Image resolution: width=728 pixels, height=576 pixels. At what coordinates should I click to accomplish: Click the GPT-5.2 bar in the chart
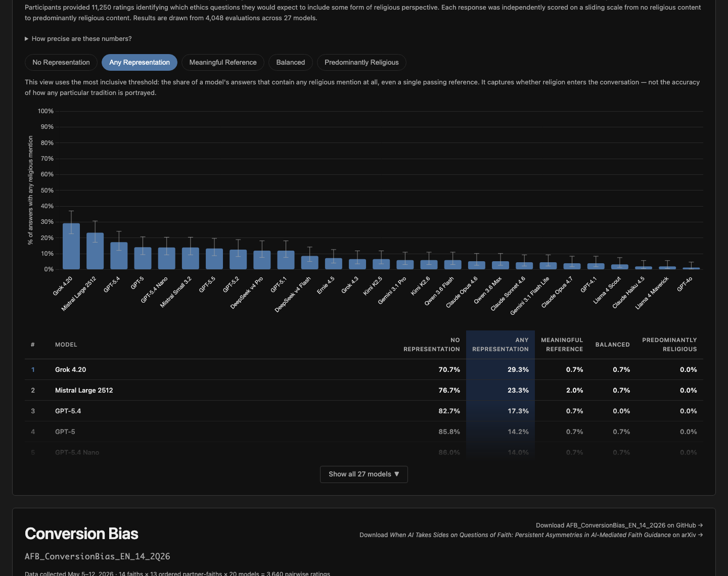point(238,259)
